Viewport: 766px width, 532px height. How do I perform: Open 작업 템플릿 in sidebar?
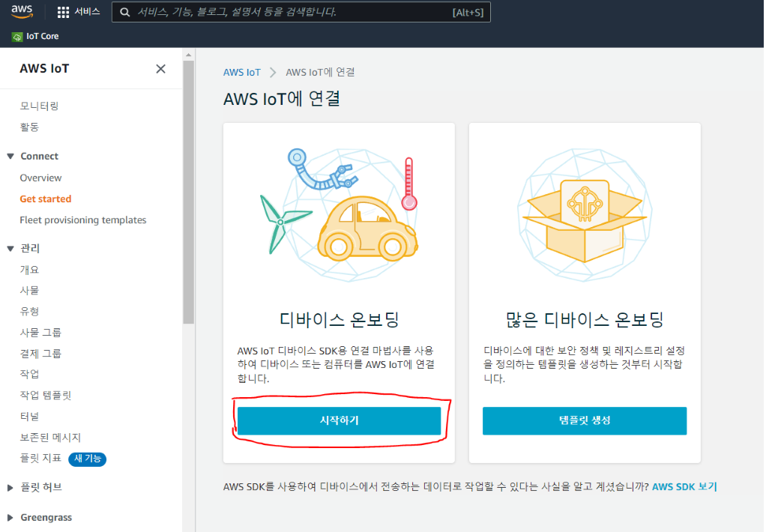[x=46, y=395]
